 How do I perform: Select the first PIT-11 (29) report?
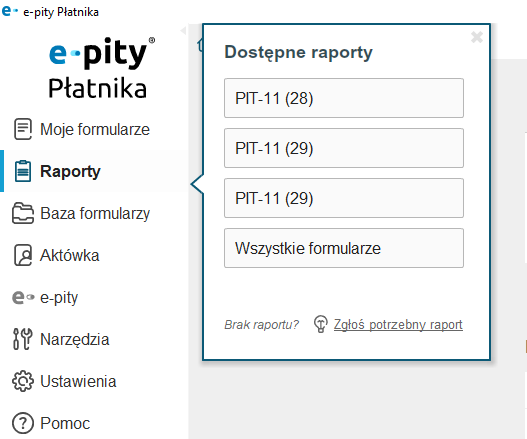(x=344, y=148)
